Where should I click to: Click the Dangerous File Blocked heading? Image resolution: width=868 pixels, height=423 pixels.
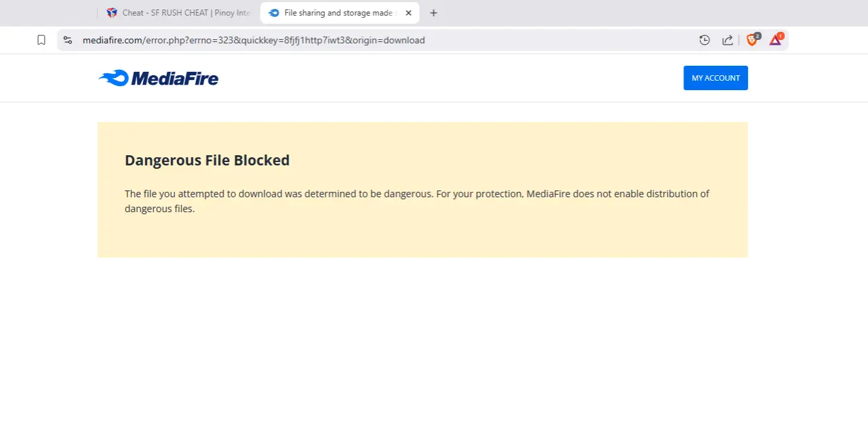(207, 161)
